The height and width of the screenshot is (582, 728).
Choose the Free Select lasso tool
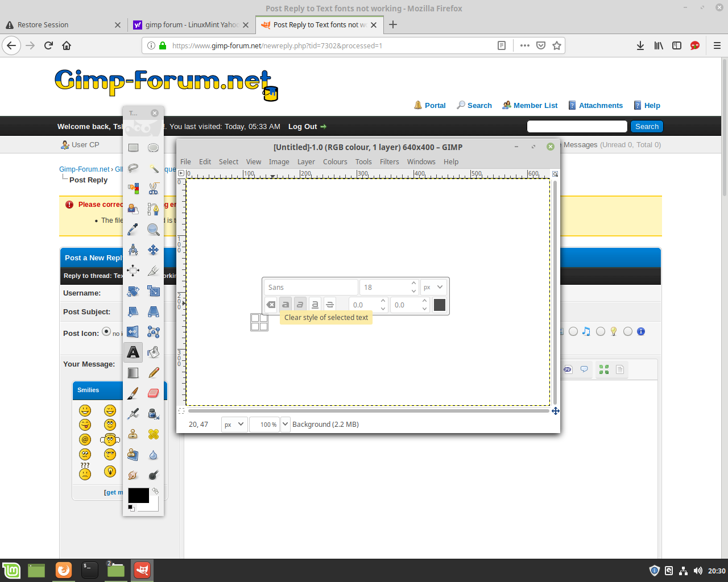point(133,168)
